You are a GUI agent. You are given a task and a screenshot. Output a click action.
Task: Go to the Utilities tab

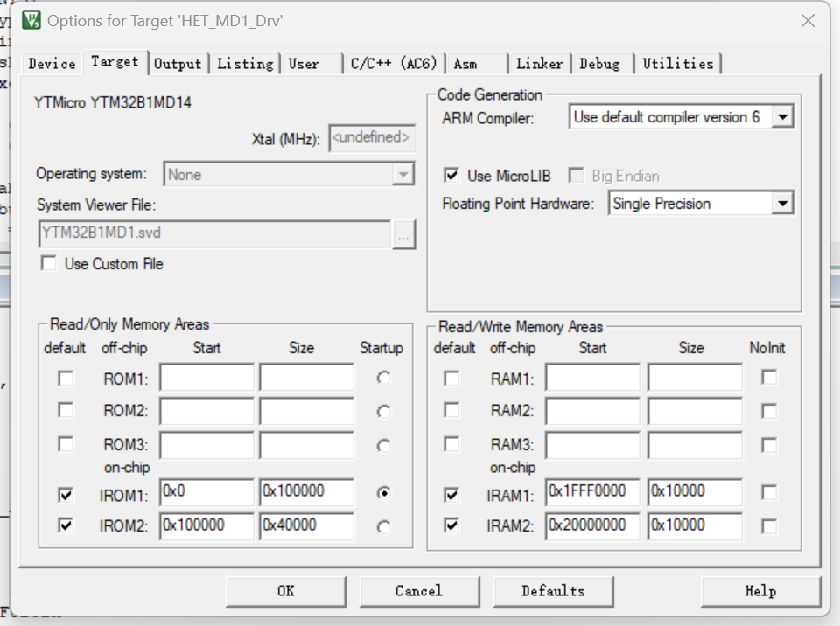pyautogui.click(x=677, y=64)
